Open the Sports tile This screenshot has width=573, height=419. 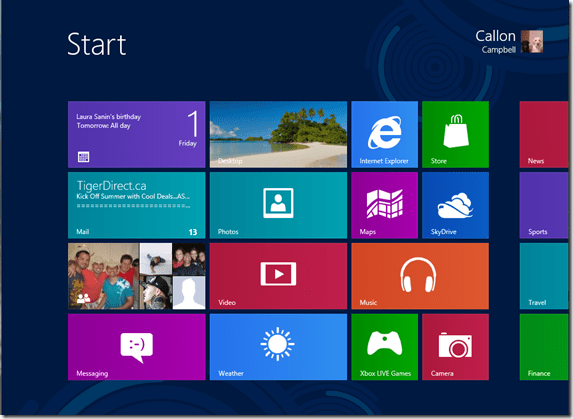[x=544, y=205]
